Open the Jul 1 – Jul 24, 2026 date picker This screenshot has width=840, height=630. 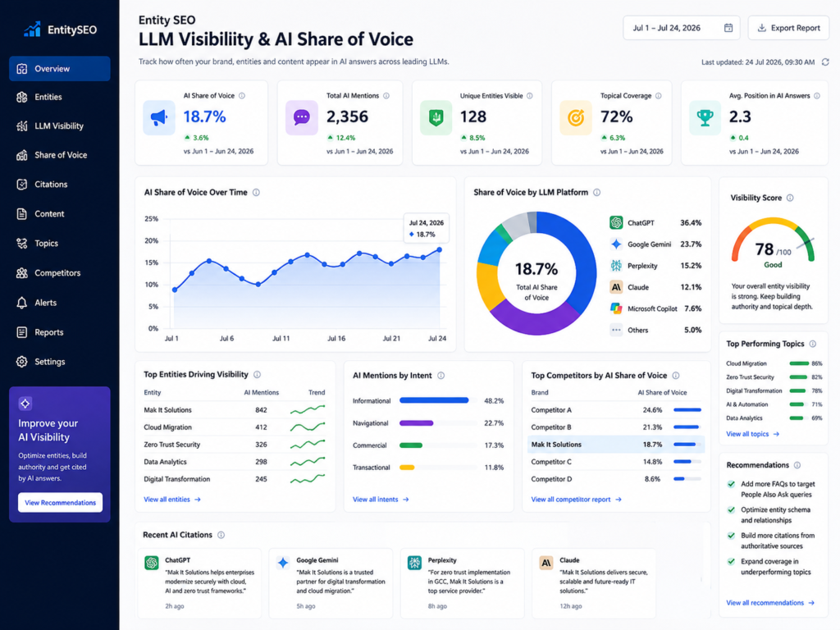[682, 28]
